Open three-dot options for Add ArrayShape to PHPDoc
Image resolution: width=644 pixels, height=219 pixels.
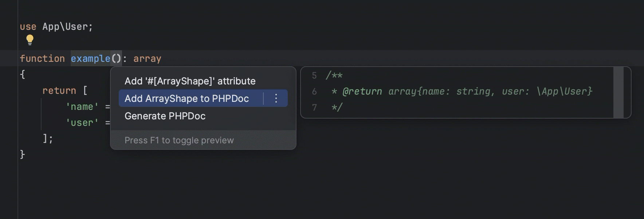[x=276, y=98]
